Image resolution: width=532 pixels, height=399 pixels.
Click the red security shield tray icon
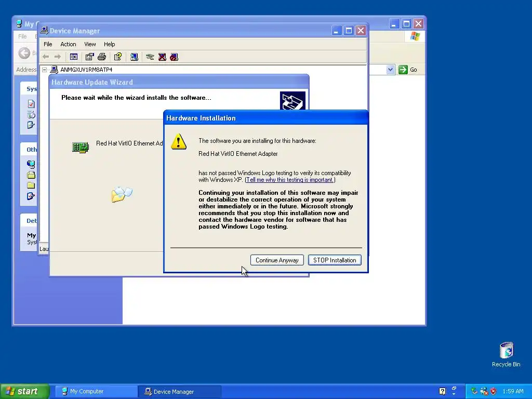click(x=494, y=391)
